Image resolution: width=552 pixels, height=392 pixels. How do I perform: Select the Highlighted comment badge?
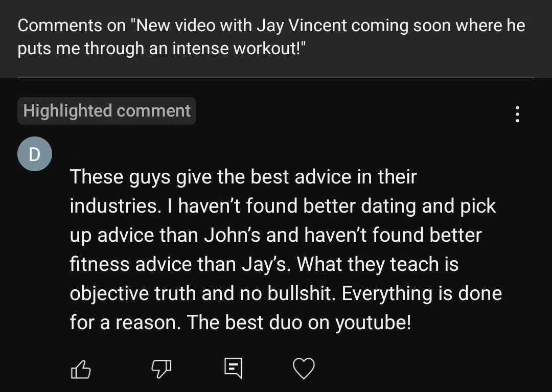(107, 111)
